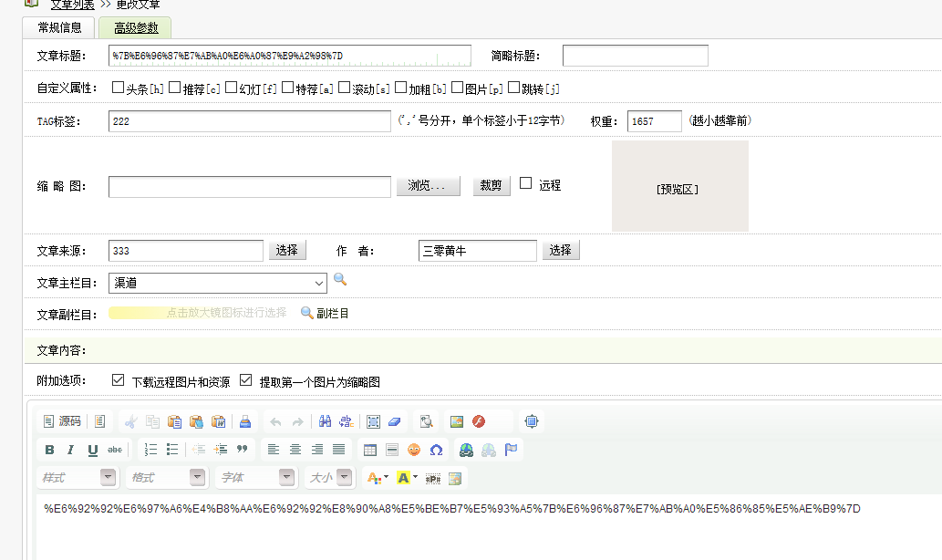The width and height of the screenshot is (942, 560).
Task: Click the 源码 source code icon
Action: tap(59, 420)
